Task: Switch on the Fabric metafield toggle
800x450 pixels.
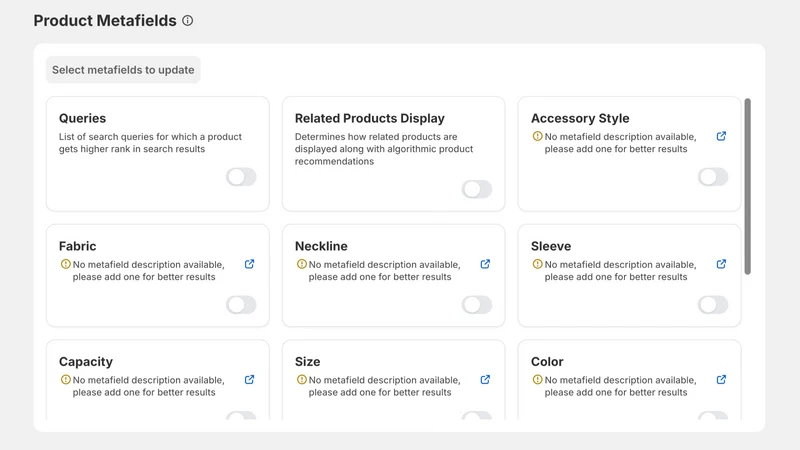Action: pyautogui.click(x=241, y=305)
